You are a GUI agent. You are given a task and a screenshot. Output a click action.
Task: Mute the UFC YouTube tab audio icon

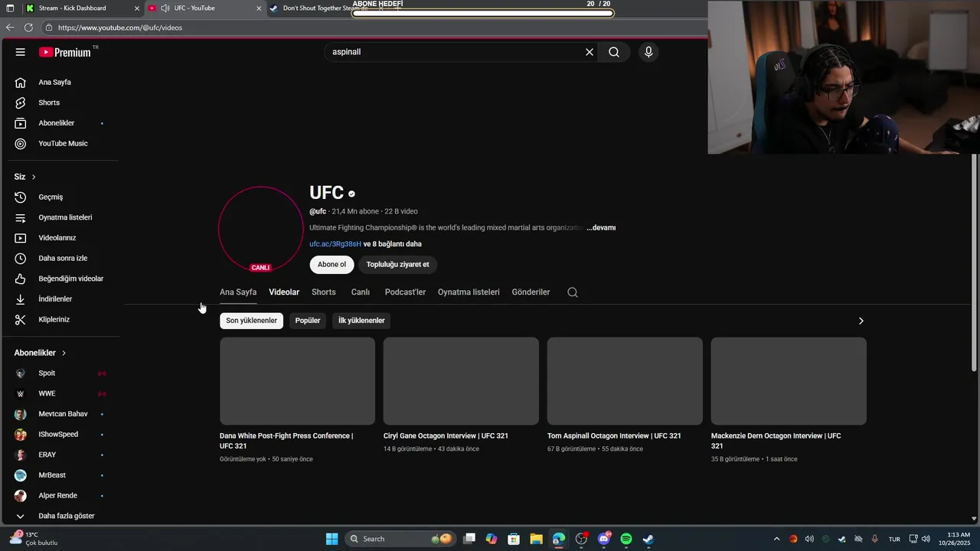(x=165, y=8)
